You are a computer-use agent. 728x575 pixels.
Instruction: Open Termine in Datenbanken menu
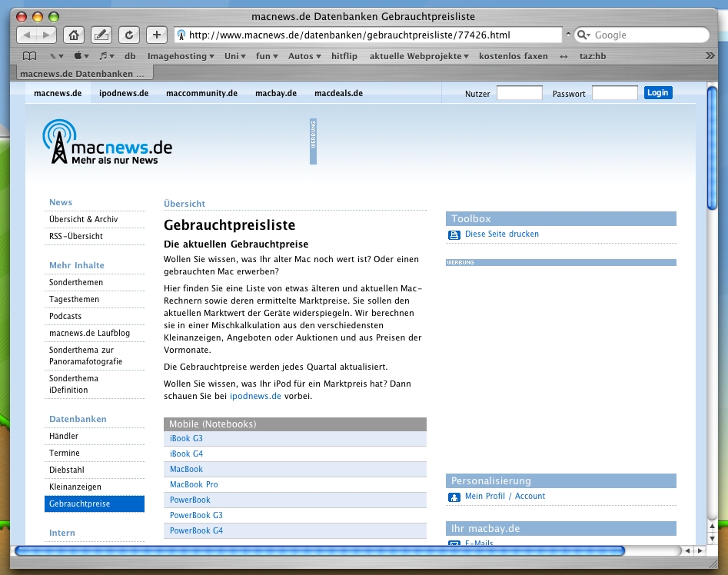(64, 453)
